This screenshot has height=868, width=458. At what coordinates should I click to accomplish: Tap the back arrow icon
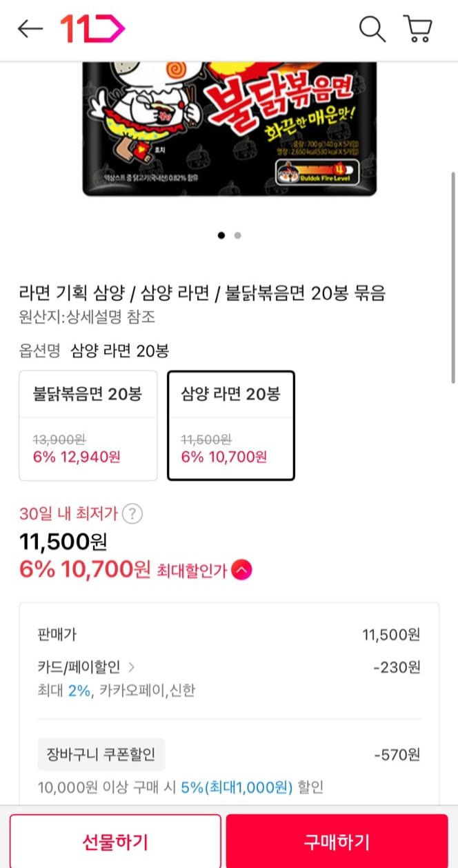[x=30, y=29]
